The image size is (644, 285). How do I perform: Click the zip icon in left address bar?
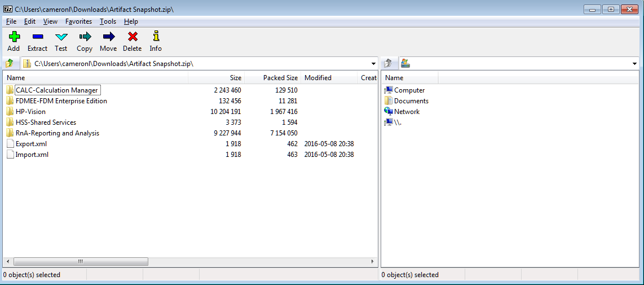click(x=27, y=63)
